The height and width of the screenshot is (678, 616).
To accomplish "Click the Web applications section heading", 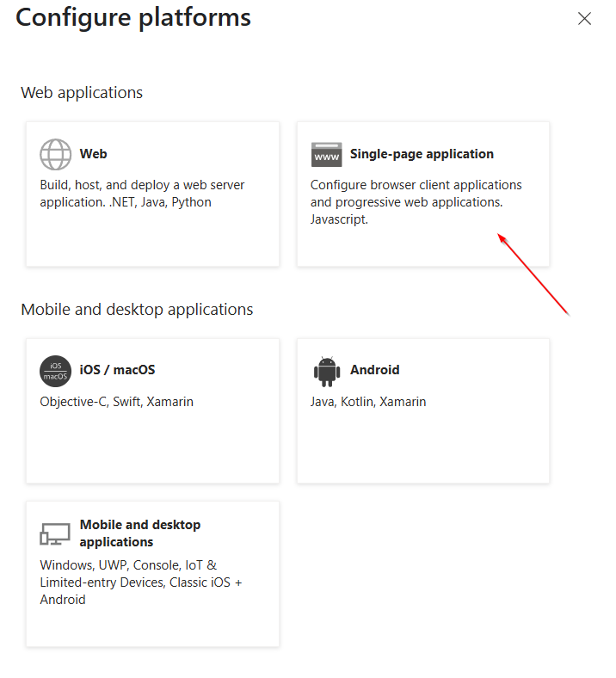I will 82,93.
